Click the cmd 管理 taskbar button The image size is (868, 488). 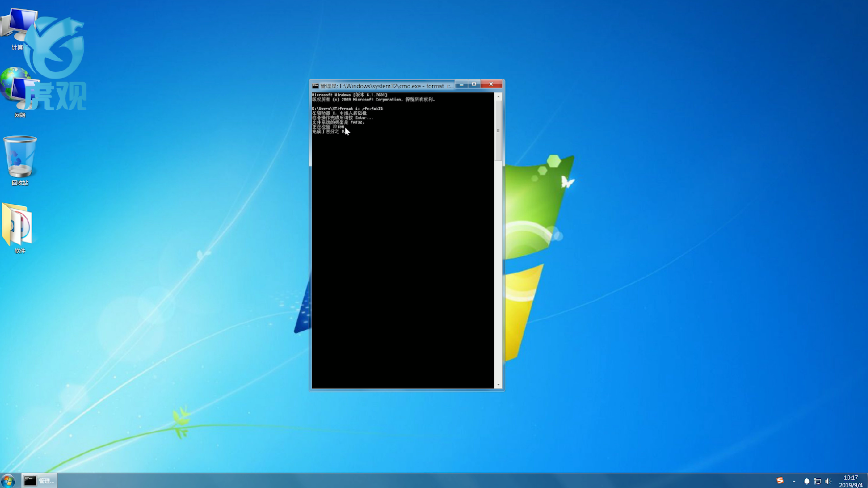coord(39,480)
